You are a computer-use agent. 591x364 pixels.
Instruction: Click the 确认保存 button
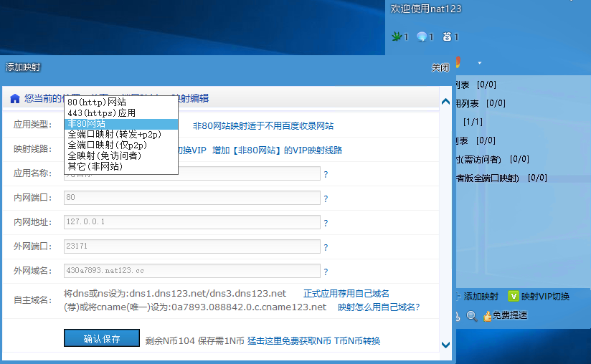(102, 338)
